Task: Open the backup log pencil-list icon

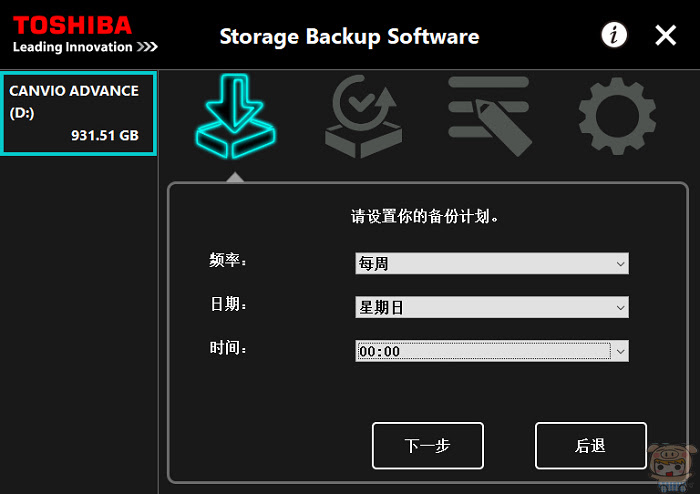Action: [490, 116]
